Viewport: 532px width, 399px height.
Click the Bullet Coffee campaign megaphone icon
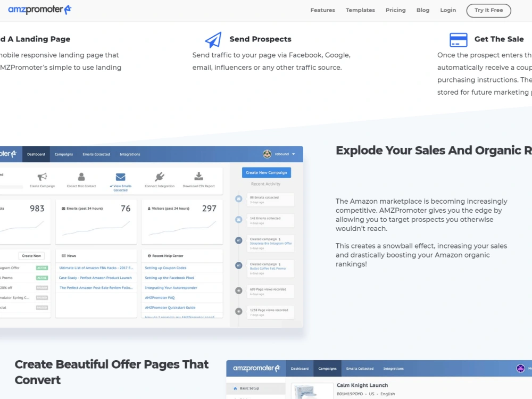tap(239, 265)
